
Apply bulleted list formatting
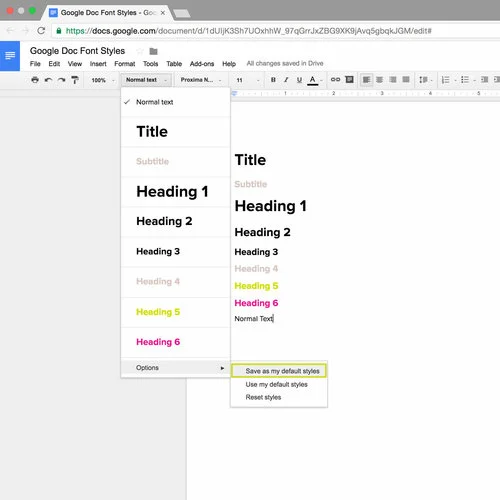click(465, 80)
